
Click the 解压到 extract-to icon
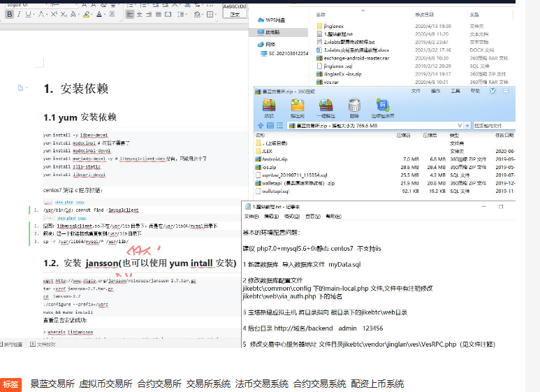pos(298,108)
